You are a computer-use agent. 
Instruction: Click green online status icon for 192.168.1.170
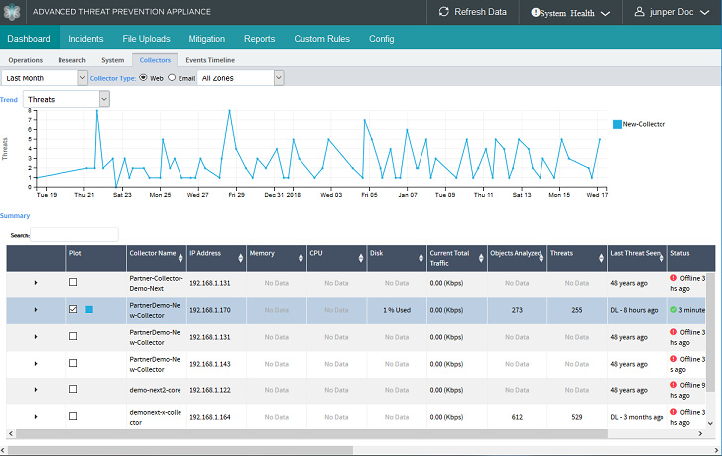coord(673,310)
